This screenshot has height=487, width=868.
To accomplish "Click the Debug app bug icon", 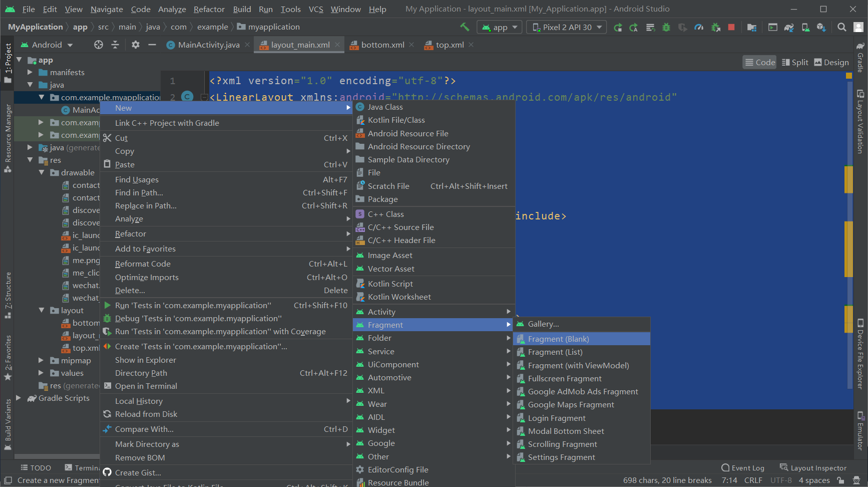I will click(x=666, y=27).
